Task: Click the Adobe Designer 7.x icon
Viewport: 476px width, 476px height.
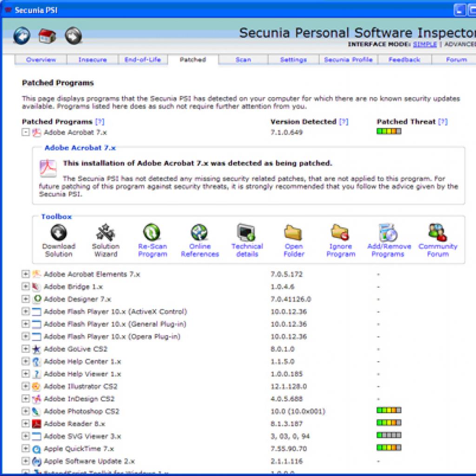Action: coord(36,299)
